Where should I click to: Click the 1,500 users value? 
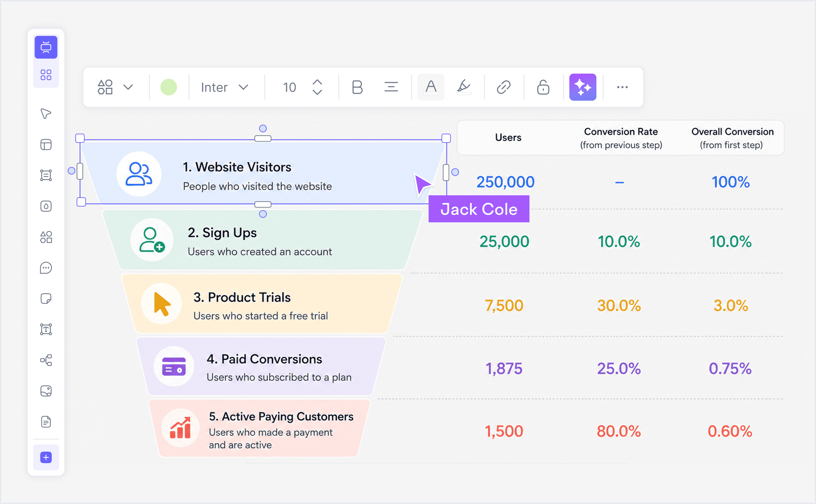click(x=504, y=431)
